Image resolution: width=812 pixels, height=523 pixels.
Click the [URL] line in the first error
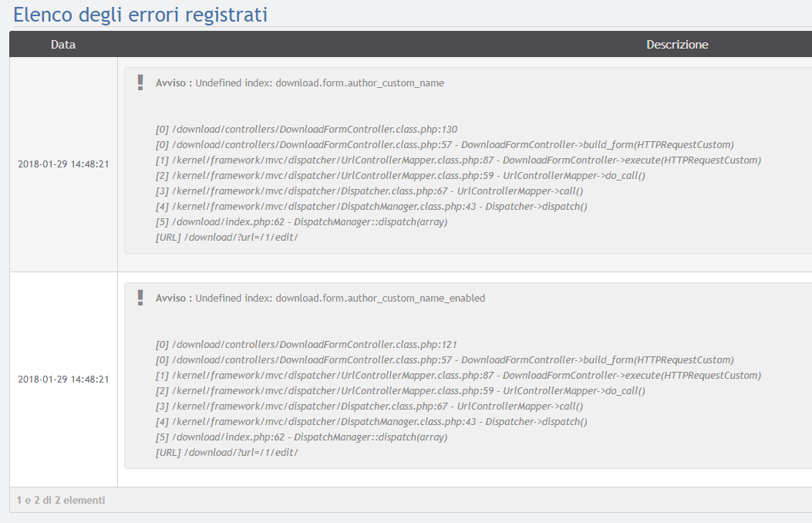(227, 238)
